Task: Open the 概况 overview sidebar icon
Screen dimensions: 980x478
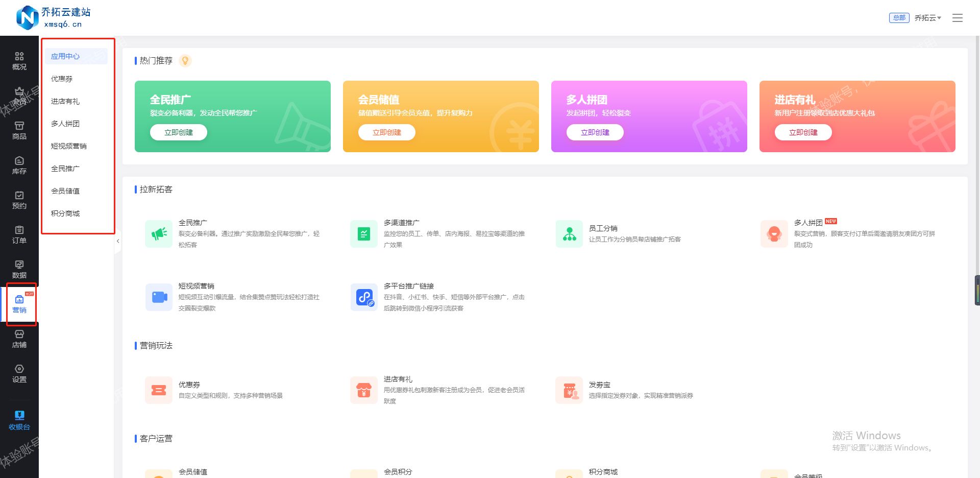Action: (x=19, y=61)
